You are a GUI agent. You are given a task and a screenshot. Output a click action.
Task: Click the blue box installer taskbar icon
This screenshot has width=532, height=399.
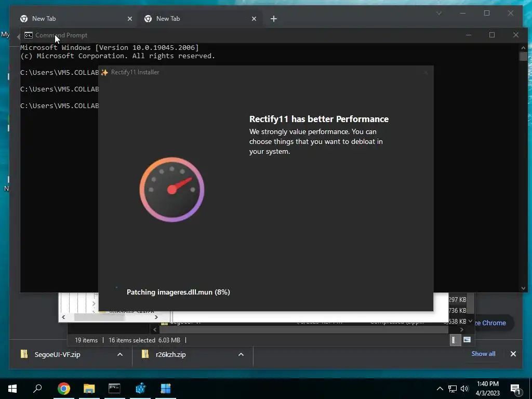(x=140, y=389)
